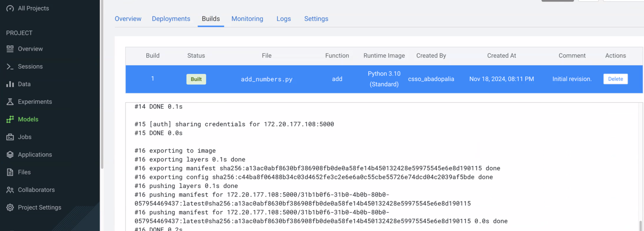Open the Models sidebar icon

tap(10, 119)
